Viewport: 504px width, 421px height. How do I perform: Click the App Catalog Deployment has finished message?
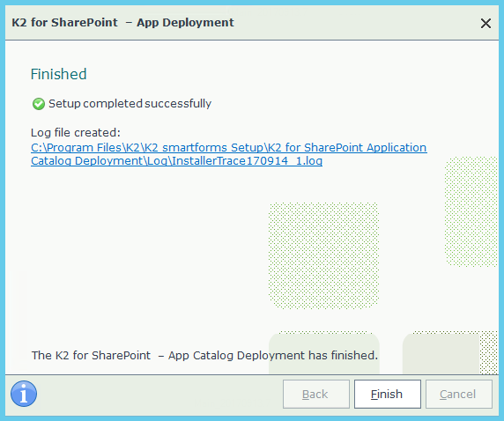204,356
